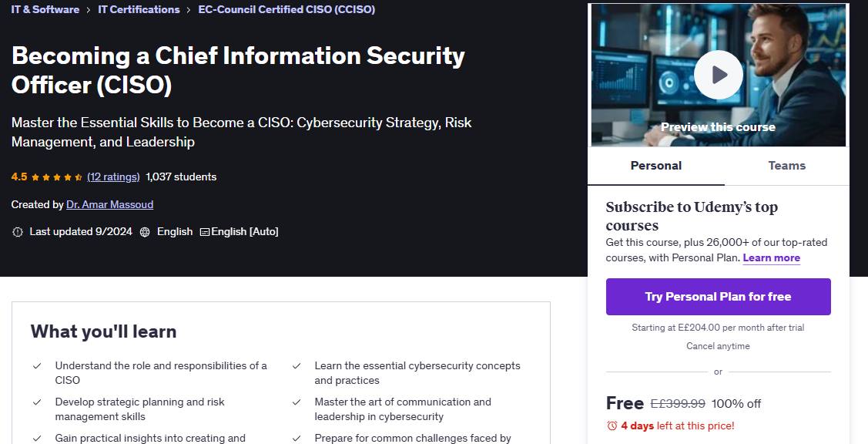This screenshot has width=868, height=444.
Task: Click the star rating icons
Action: coord(57,177)
